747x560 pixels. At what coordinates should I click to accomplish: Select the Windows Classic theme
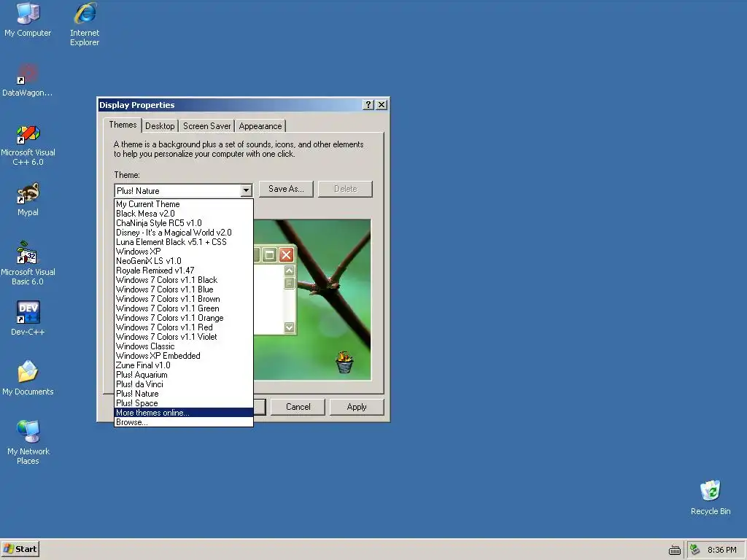[183, 346]
